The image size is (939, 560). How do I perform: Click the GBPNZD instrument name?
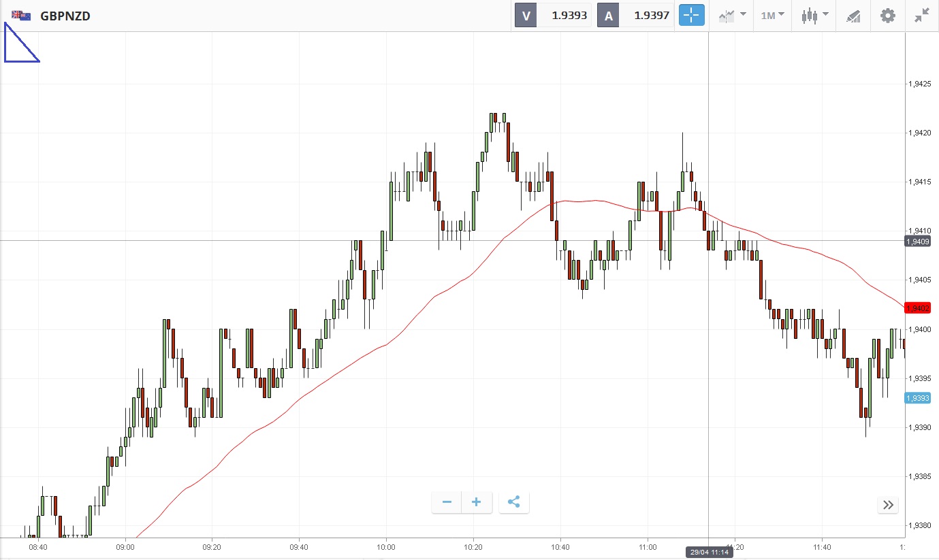click(65, 16)
